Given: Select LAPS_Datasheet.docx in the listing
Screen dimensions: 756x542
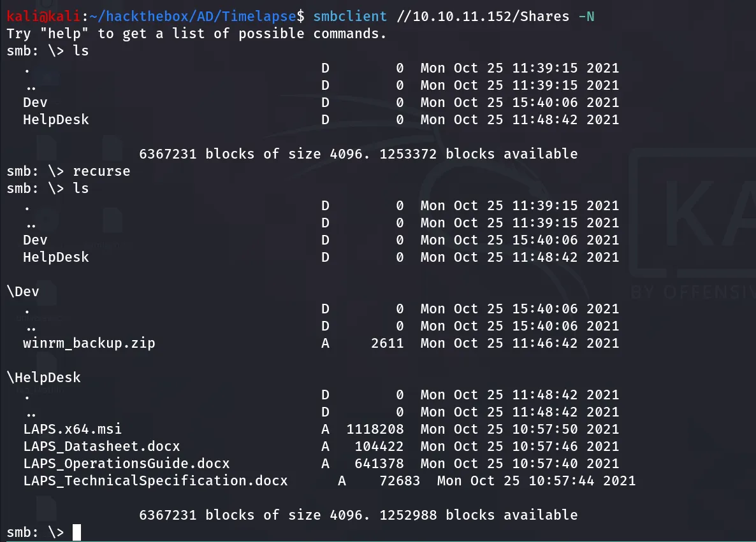Looking at the screenshot, I should point(101,446).
